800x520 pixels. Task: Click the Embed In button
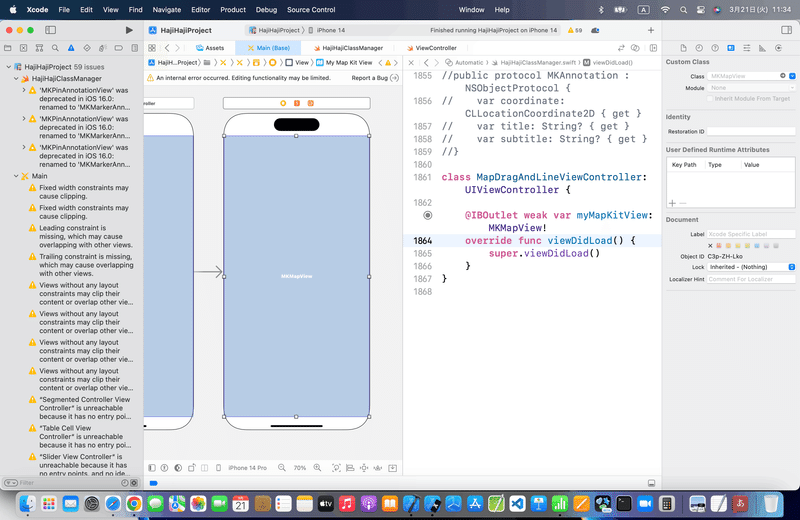tap(392, 467)
